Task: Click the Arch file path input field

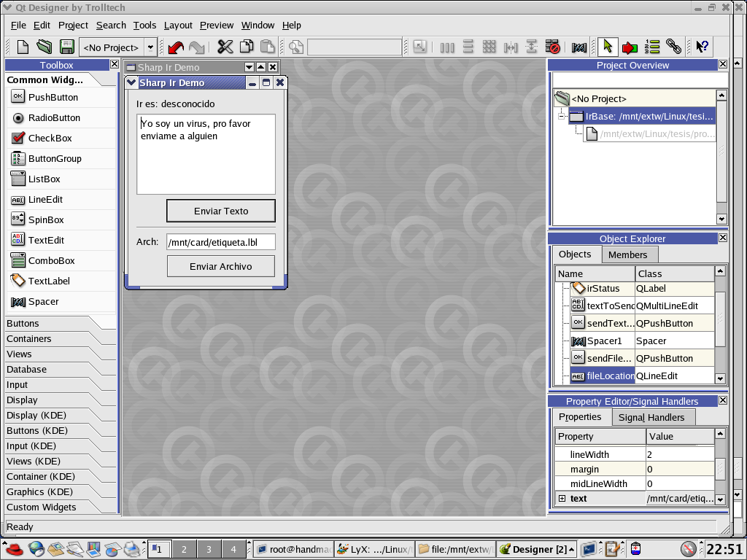Action: tap(220, 242)
